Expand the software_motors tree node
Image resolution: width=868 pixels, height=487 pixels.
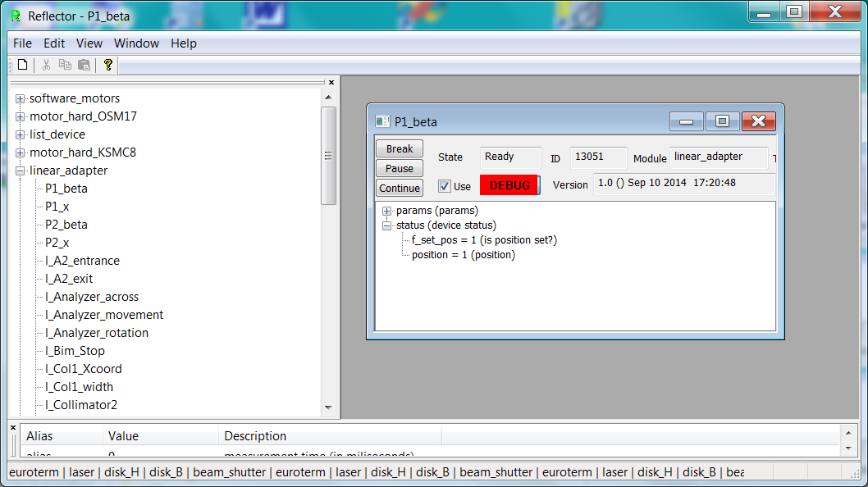click(21, 98)
